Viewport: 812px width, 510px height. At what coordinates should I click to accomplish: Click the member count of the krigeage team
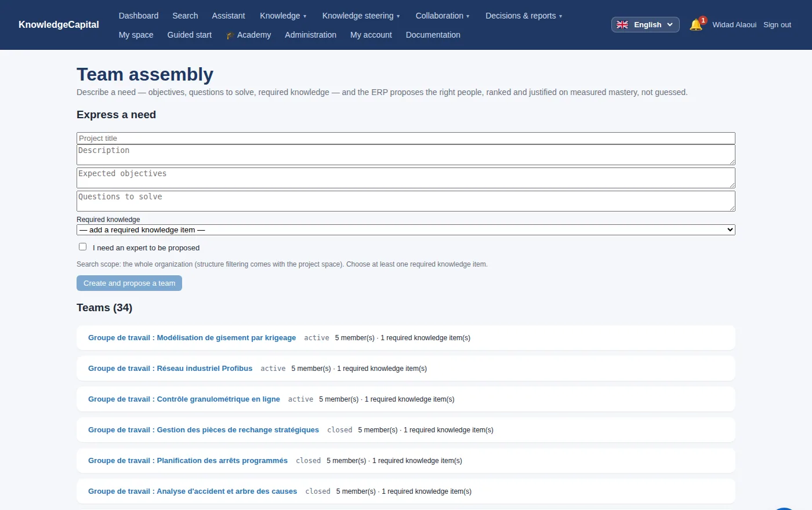[355, 338]
